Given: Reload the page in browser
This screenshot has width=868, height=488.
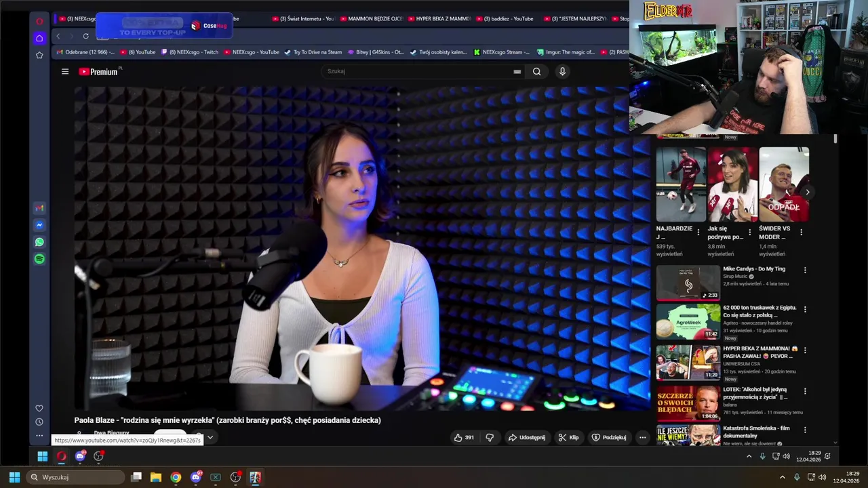Looking at the screenshot, I should (85, 36).
